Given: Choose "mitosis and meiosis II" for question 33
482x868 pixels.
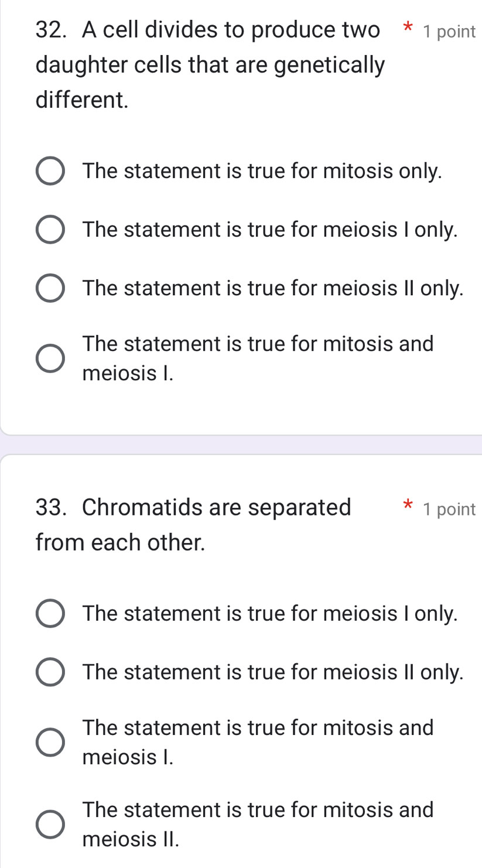Looking at the screenshot, I should [50, 824].
